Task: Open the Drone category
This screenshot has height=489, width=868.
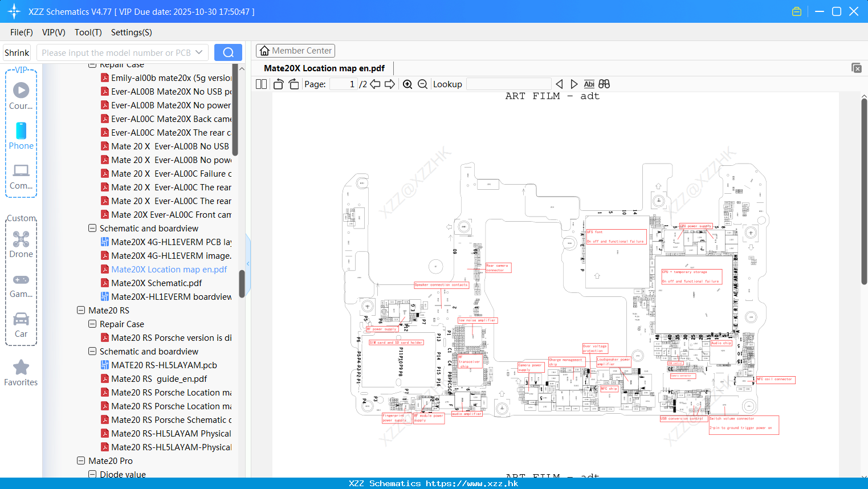Action: [x=21, y=244]
